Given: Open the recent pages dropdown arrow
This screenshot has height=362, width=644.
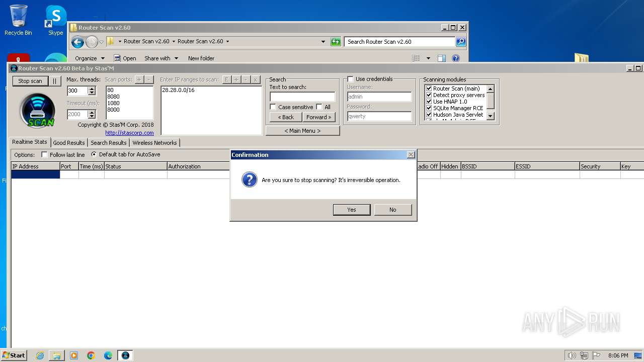Looking at the screenshot, I should pos(102,42).
